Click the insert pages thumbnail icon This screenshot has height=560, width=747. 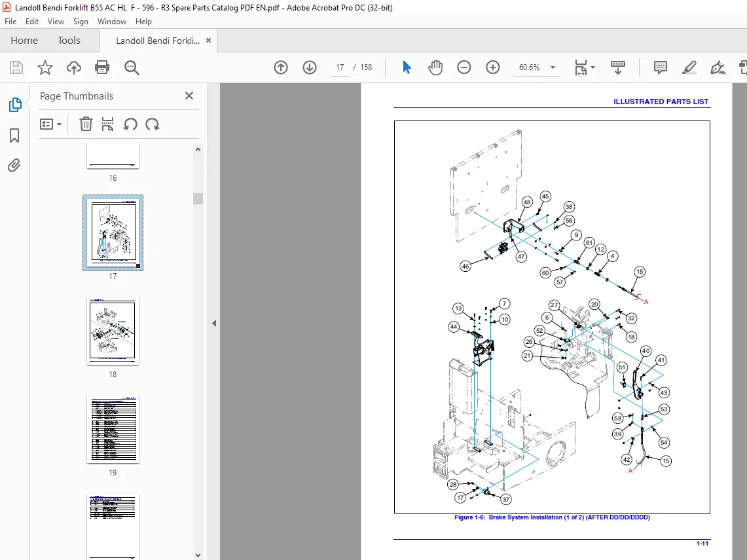tap(107, 124)
